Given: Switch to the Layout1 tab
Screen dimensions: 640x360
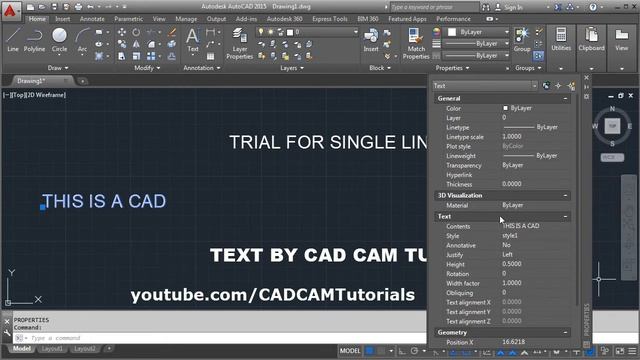Looking at the screenshot, I should (x=52, y=349).
